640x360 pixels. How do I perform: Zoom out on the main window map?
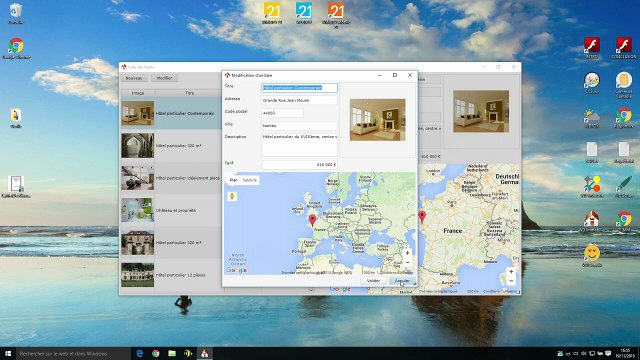[x=511, y=281]
